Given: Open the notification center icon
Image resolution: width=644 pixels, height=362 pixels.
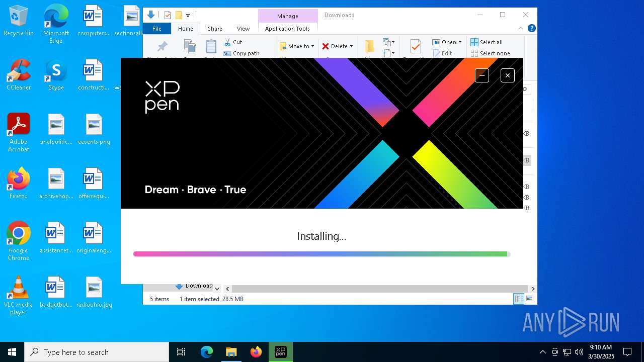Looking at the screenshot, I should (x=627, y=352).
